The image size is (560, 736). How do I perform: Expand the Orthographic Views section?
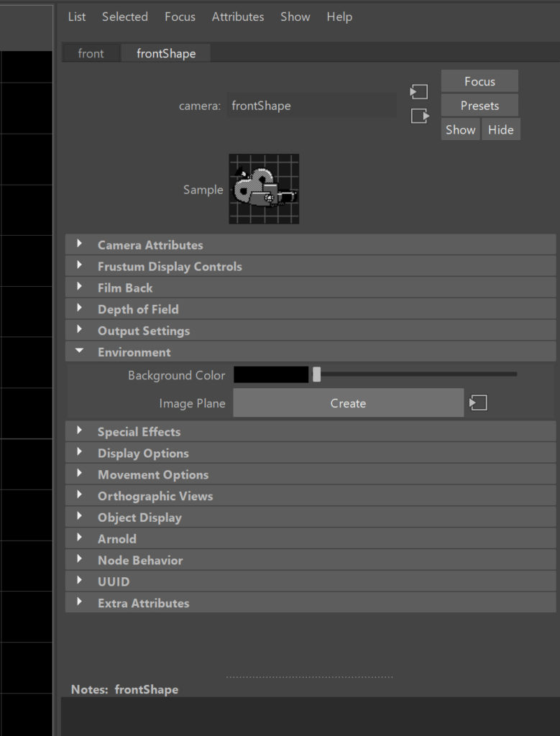(x=311, y=496)
